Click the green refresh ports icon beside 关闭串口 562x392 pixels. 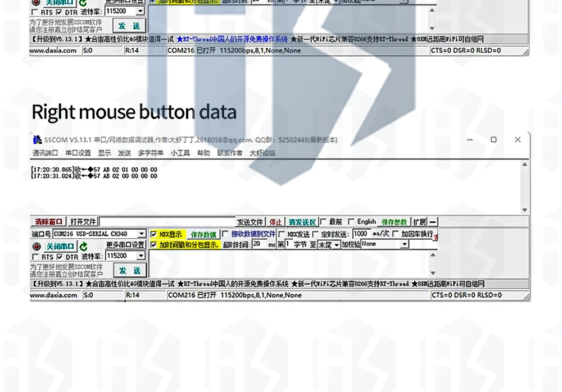point(84,247)
